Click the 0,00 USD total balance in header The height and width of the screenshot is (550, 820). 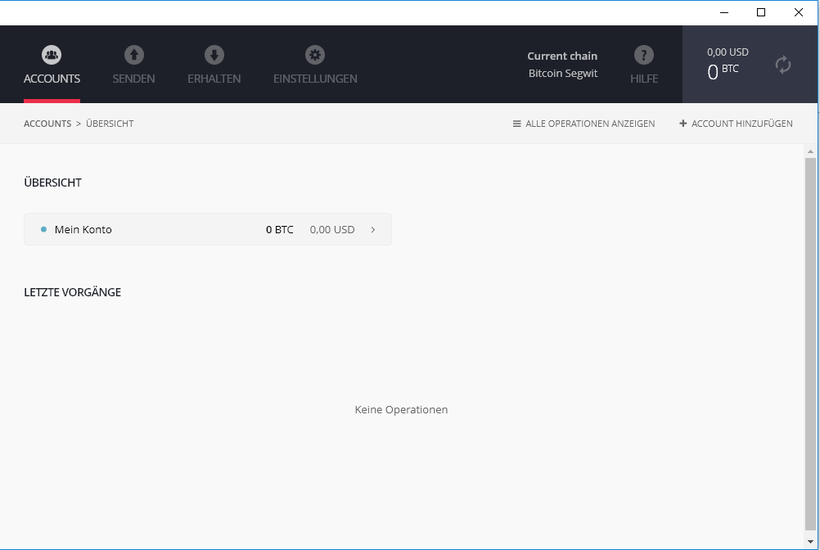727,52
